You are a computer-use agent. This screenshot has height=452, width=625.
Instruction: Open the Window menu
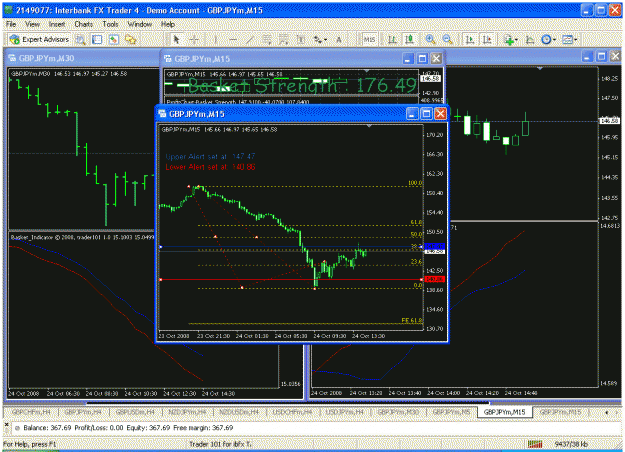140,24
